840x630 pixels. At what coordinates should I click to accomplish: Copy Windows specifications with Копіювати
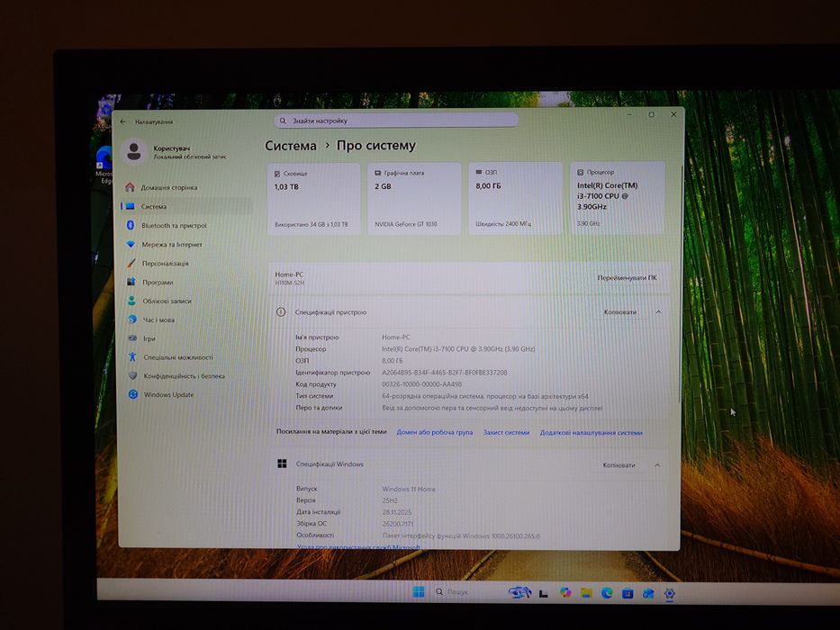pos(619,465)
